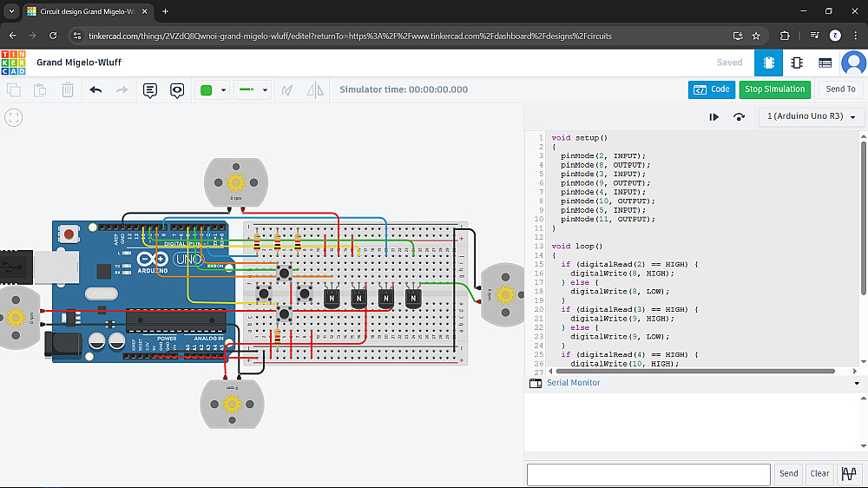Open the Component list view
This screenshot has width=868, height=488.
(x=825, y=63)
